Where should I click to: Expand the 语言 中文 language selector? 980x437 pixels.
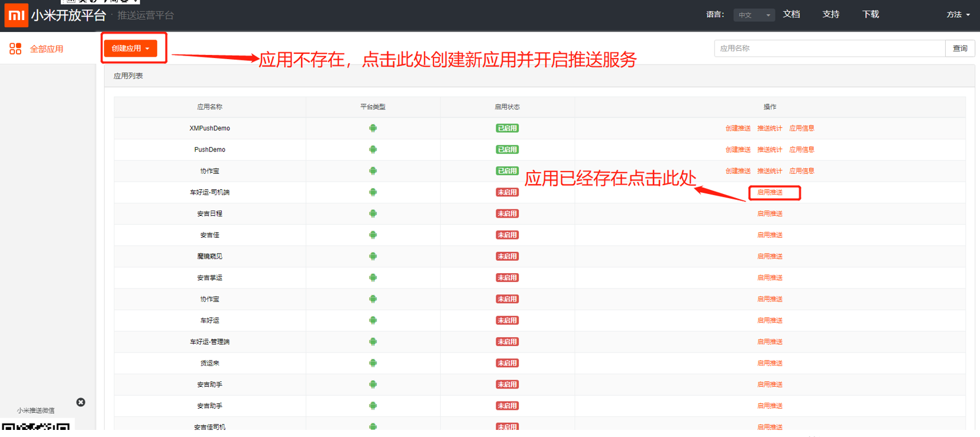(753, 15)
